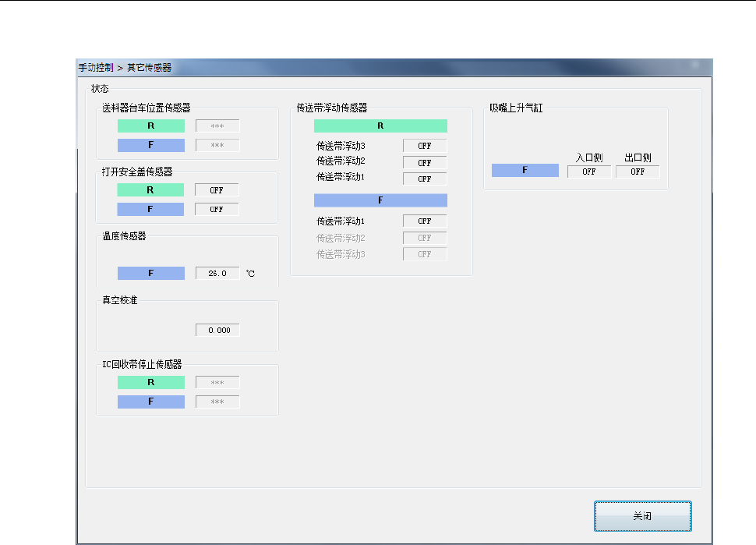Click R side 传送带浮动2 label
This screenshot has height=545, width=756.
click(x=341, y=161)
